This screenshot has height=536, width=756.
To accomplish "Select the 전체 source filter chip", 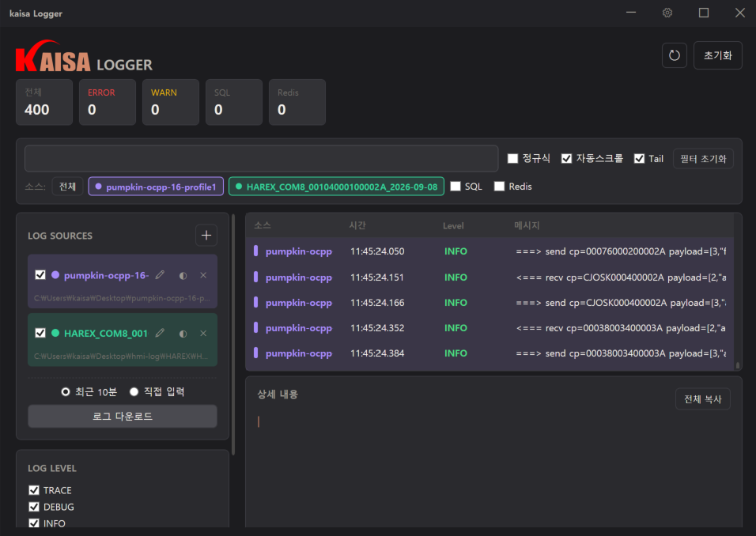I will tap(67, 187).
